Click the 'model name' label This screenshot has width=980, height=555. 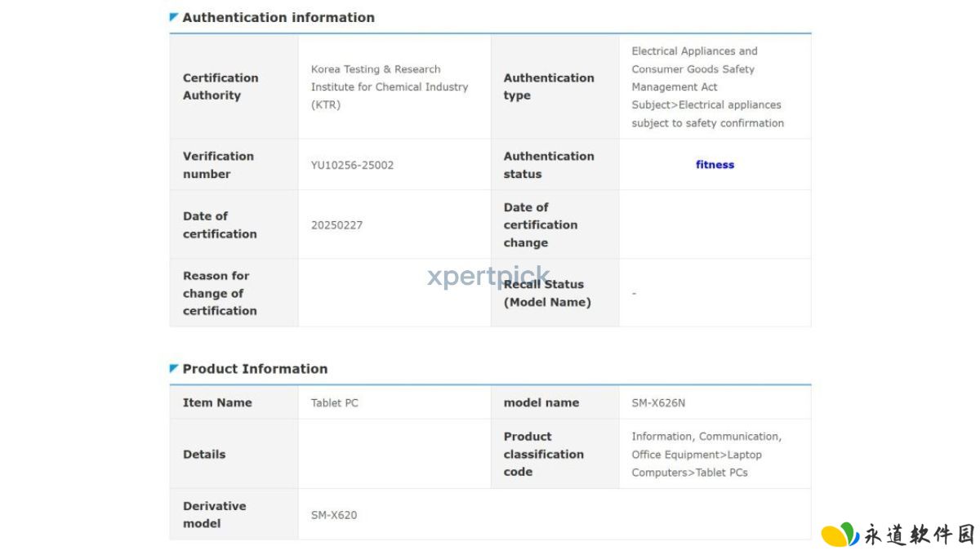tap(541, 402)
